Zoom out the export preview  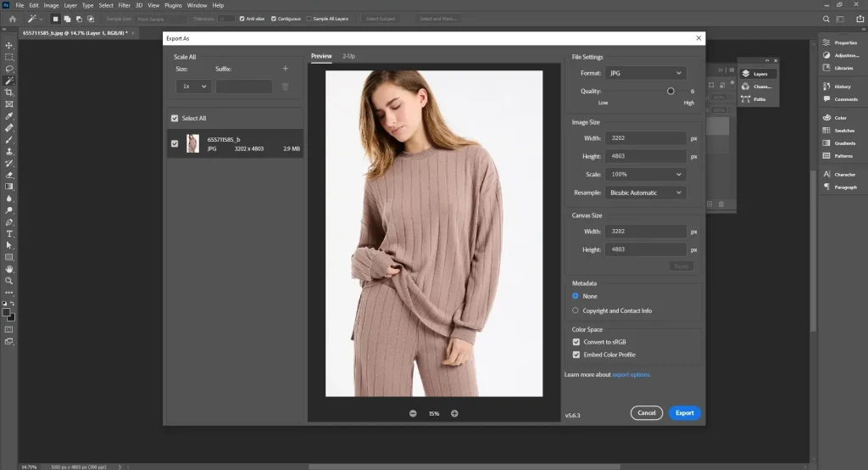[x=413, y=413]
